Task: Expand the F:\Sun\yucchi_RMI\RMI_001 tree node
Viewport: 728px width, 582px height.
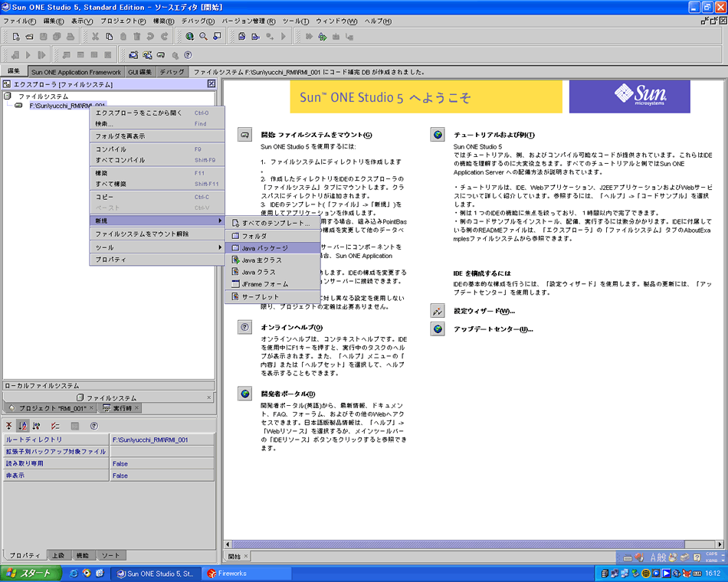Action: pos(18,106)
